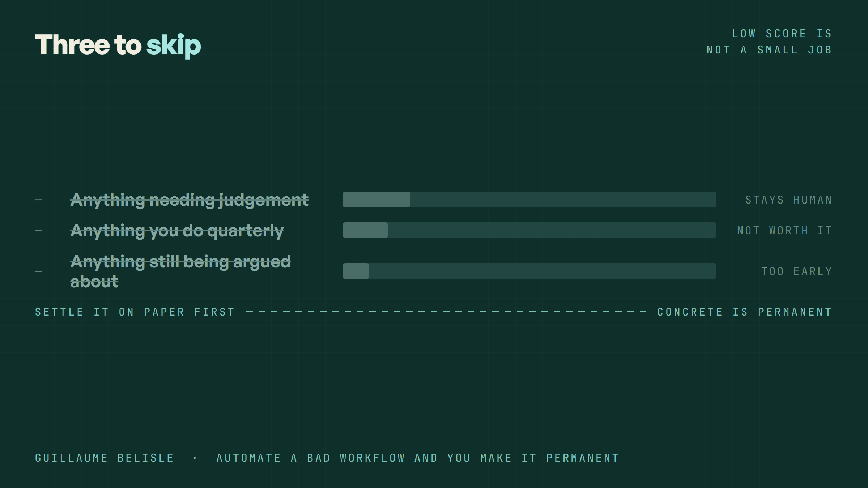Select the 'NOT WORTH IT' label
Screen dimensions: 868x488
[x=785, y=231]
